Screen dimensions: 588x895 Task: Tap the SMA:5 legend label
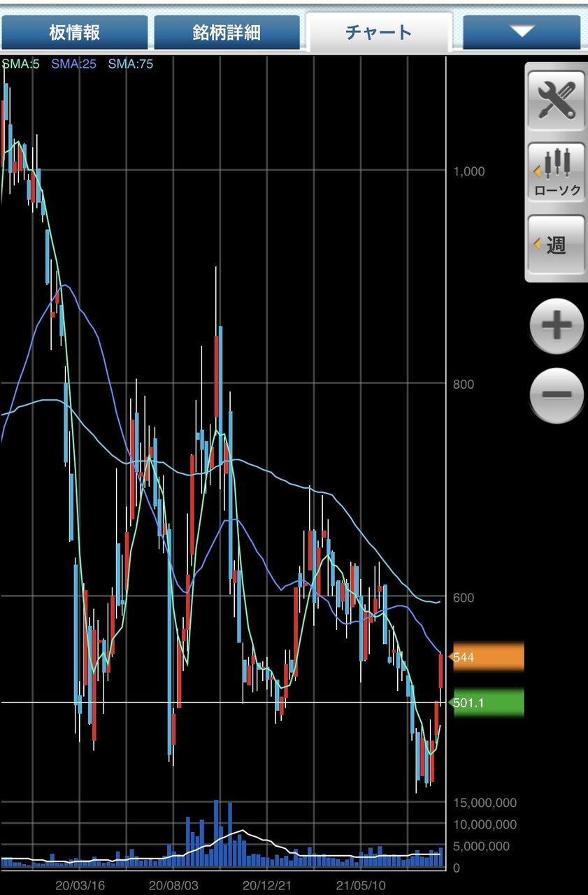click(x=21, y=64)
